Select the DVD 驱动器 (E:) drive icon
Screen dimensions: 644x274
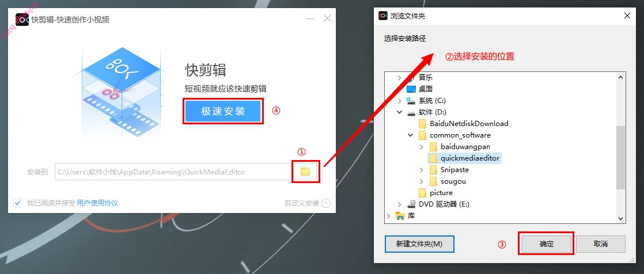411,204
